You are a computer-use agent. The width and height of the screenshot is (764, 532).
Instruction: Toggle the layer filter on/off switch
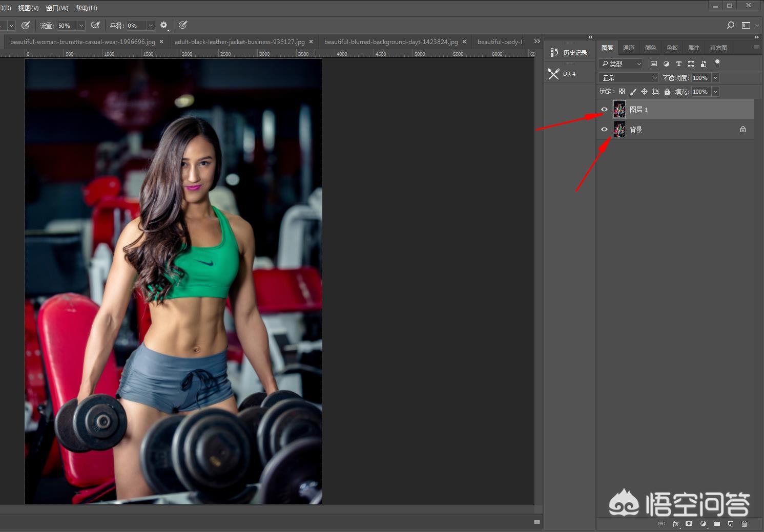(717, 63)
